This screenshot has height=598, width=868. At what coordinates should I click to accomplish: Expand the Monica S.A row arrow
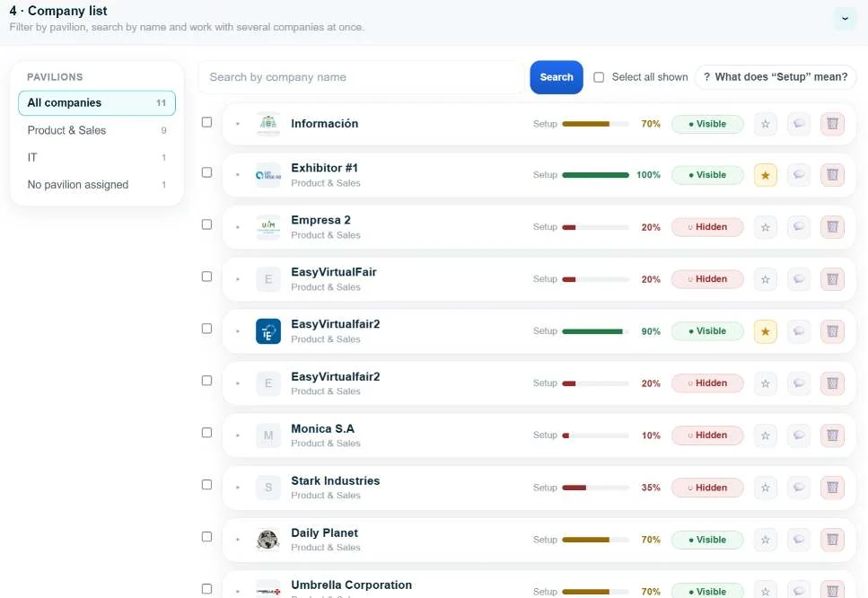point(238,435)
